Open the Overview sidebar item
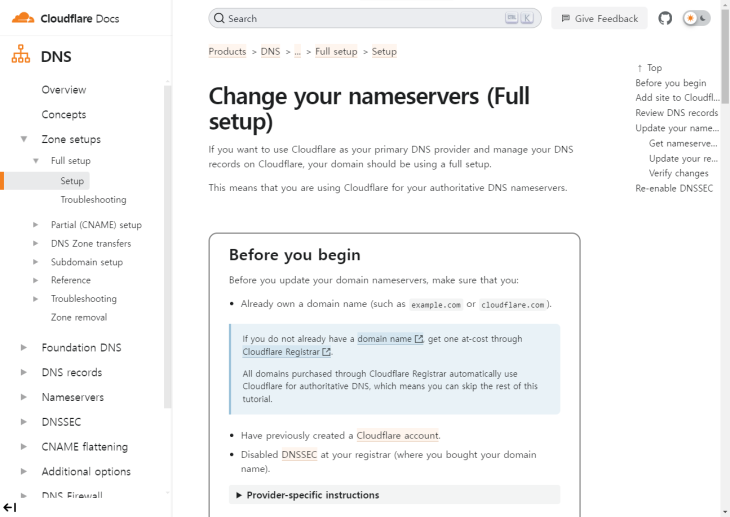 point(63,90)
